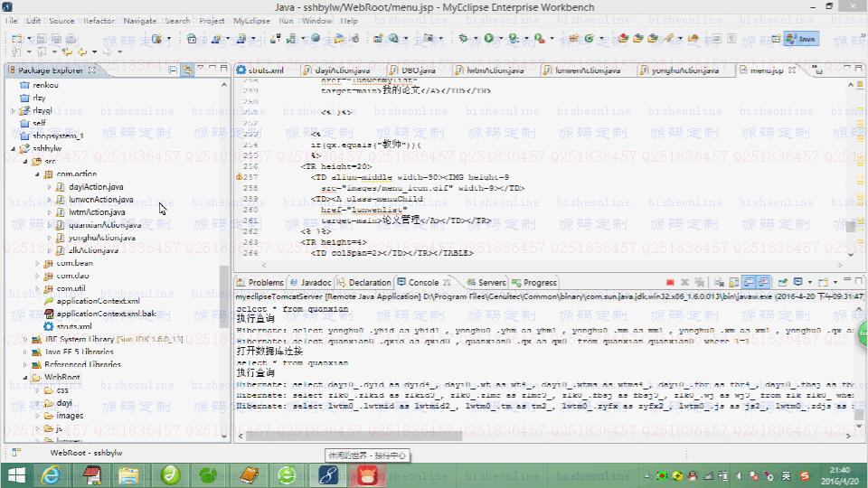This screenshot has height=488, width=868.
Task: Click the Print icon in toolbar
Action: [x=71, y=39]
